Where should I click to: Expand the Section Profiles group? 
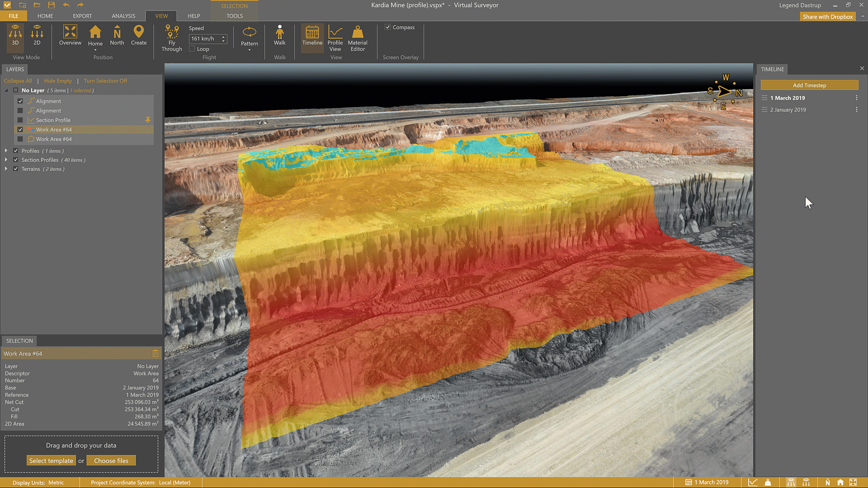pyautogui.click(x=6, y=160)
